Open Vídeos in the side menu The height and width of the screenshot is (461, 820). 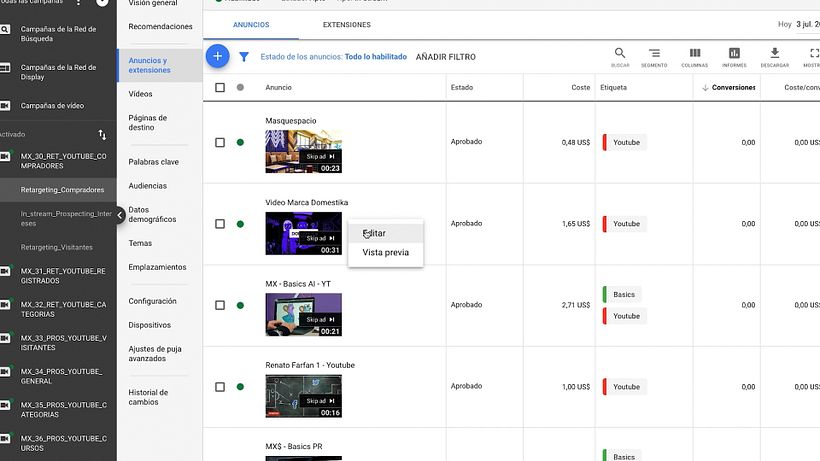(x=140, y=94)
